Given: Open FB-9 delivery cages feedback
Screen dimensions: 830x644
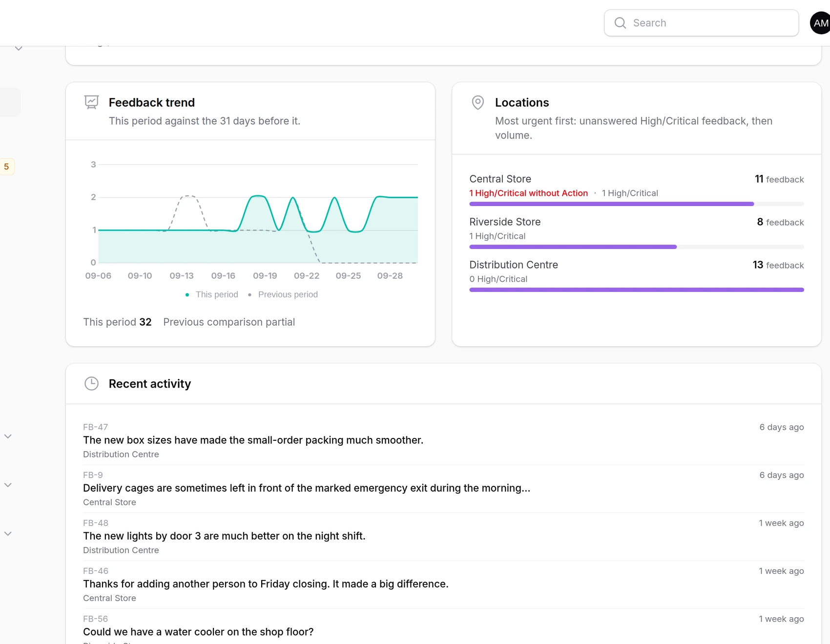Looking at the screenshot, I should pyautogui.click(x=443, y=488).
